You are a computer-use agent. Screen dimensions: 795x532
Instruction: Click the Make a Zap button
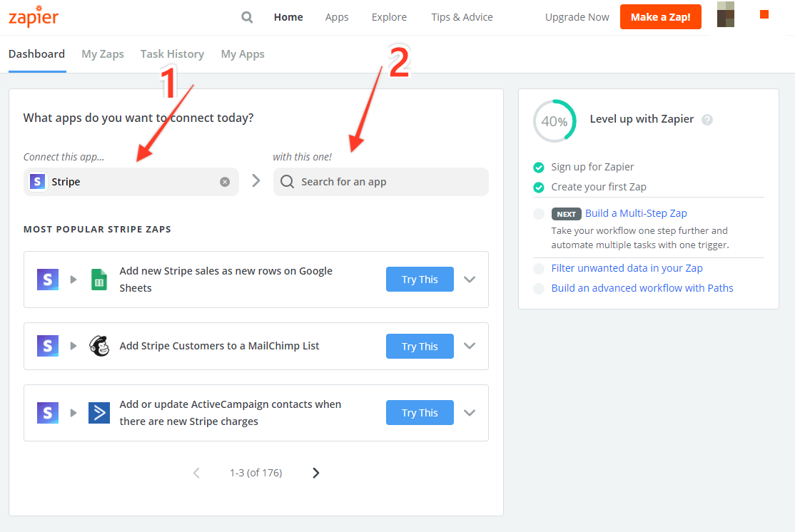coord(660,16)
